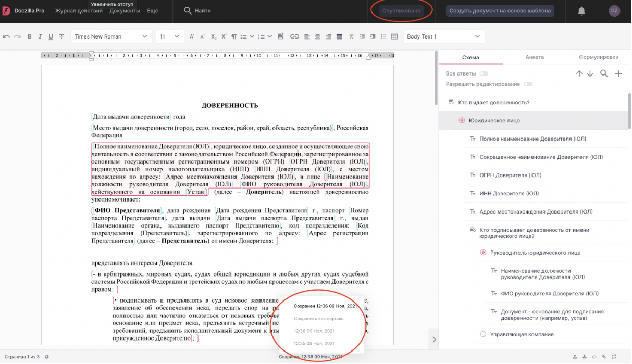The image size is (632, 364).
Task: Decrease the font size
Action: point(203,36)
